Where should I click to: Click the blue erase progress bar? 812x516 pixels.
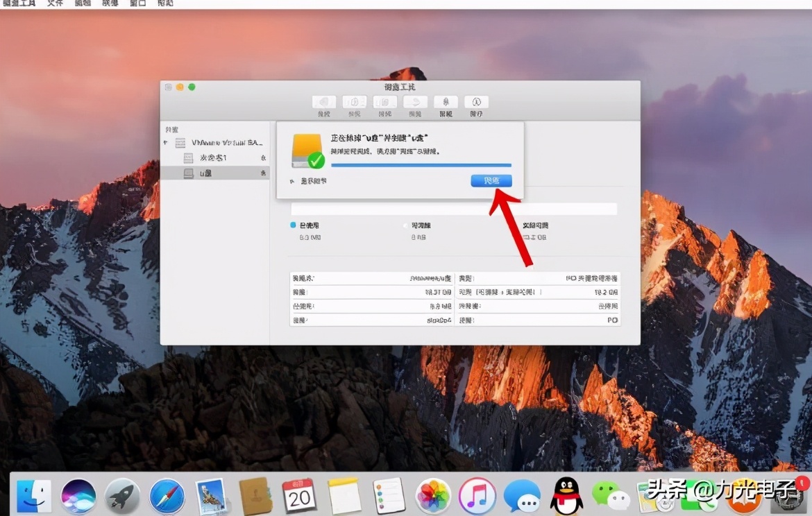click(x=421, y=165)
